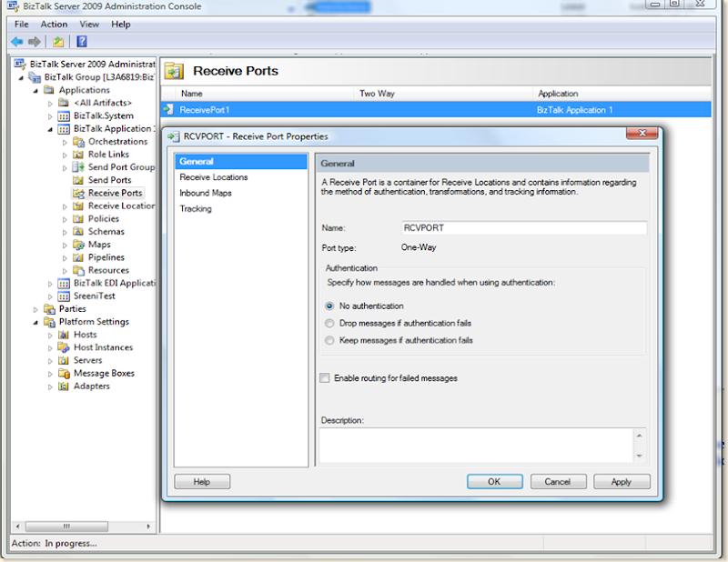
Task: Expand the All Artifacts node
Action: pos(50,104)
